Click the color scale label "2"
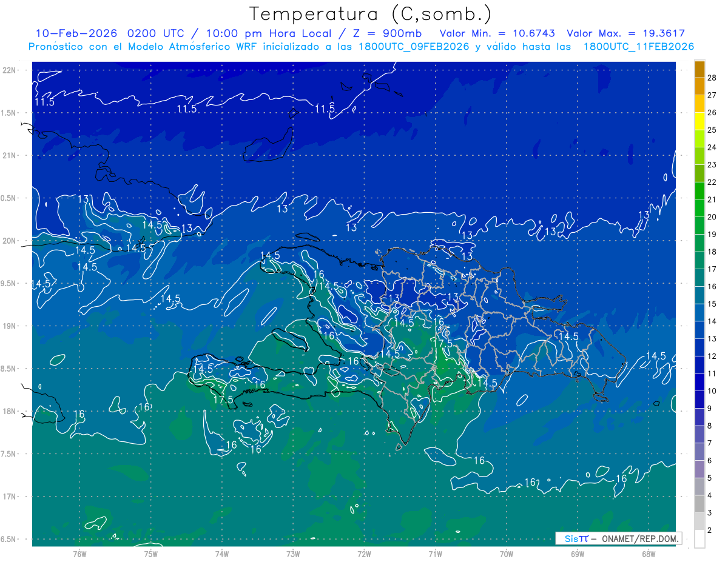This screenshot has width=728, height=562. [710, 530]
